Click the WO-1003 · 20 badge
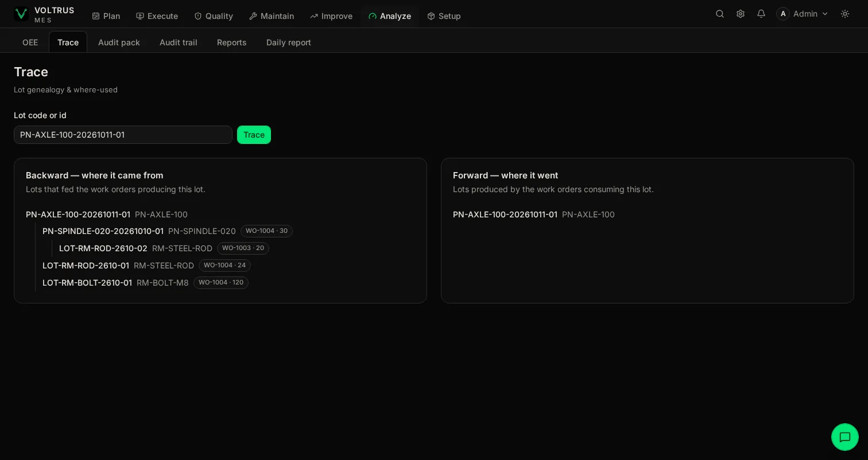The image size is (868, 460). (243, 248)
